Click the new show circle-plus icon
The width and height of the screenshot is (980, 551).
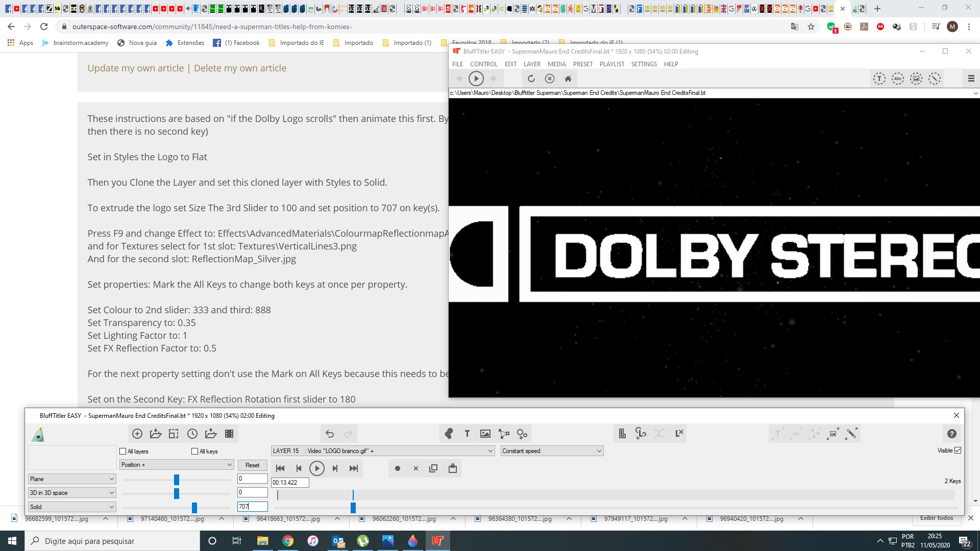(137, 434)
